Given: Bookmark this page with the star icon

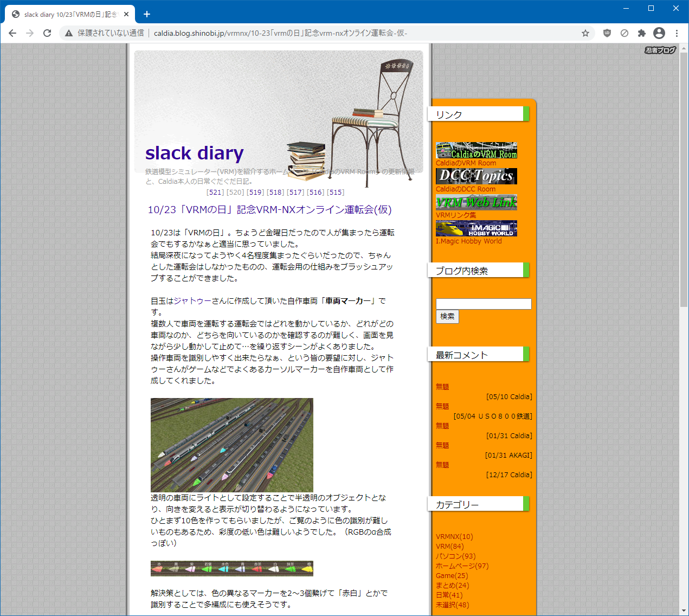Looking at the screenshot, I should pos(585,33).
